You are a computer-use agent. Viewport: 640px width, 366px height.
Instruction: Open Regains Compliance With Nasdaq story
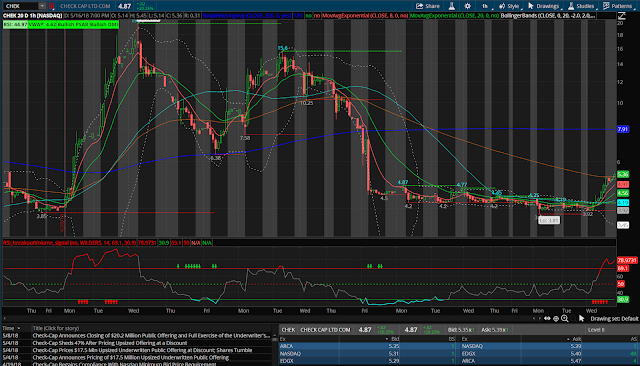[124, 364]
